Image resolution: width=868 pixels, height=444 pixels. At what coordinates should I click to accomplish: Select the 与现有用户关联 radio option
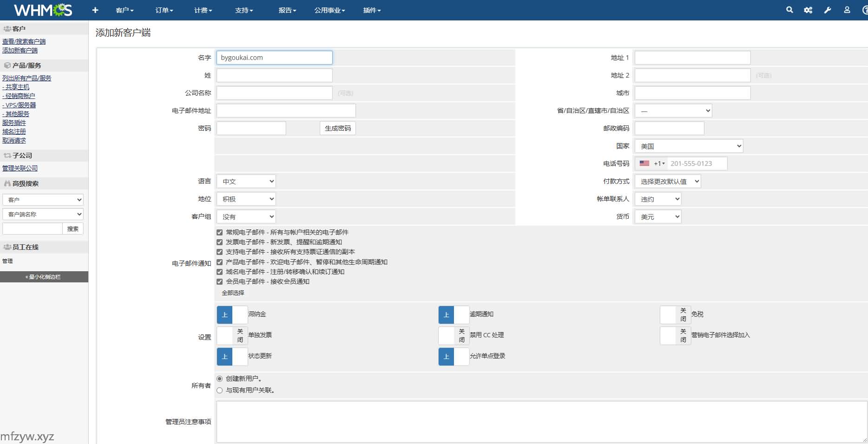point(220,391)
